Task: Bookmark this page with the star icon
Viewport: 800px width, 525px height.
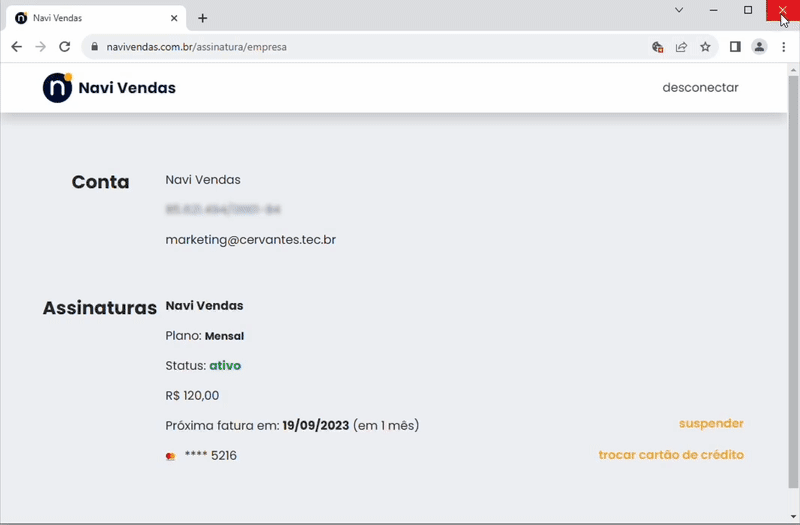Action: (x=705, y=47)
